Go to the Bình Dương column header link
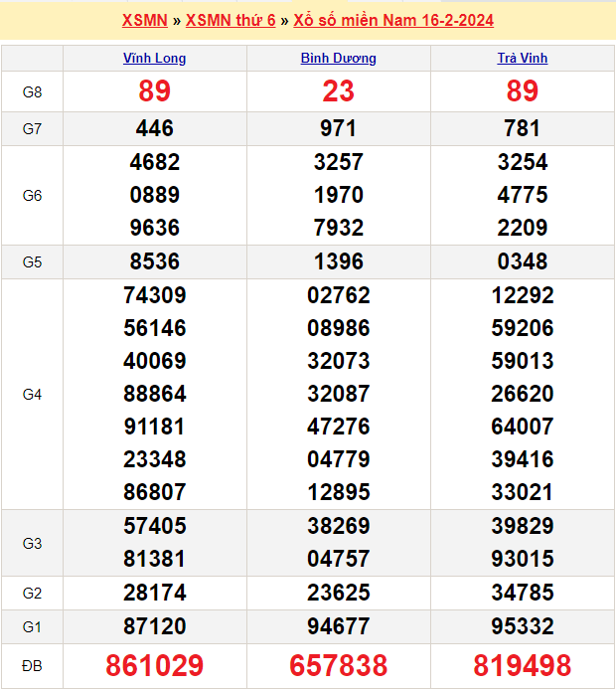The height and width of the screenshot is (689, 616). tap(338, 59)
